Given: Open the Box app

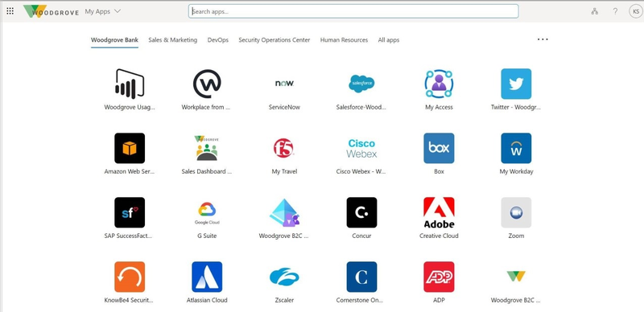Looking at the screenshot, I should click(x=439, y=148).
